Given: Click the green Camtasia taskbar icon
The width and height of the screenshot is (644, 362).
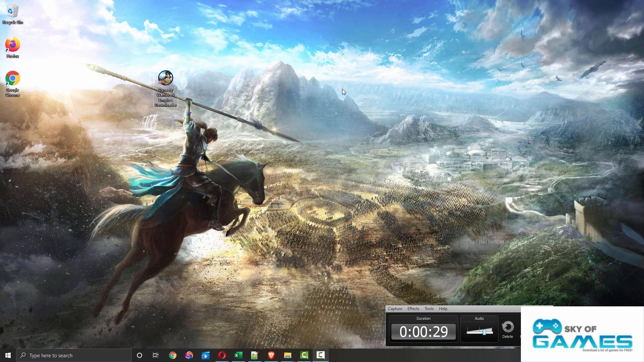Looking at the screenshot, I should coord(304,355).
